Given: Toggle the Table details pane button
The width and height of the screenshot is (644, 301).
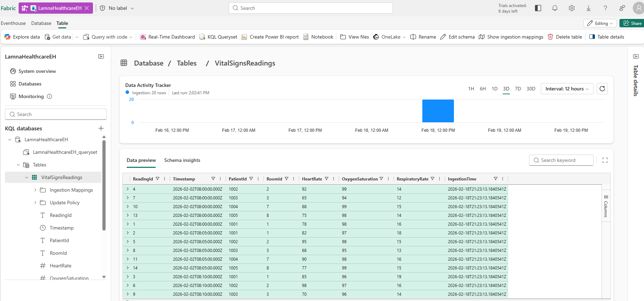Looking at the screenshot, I should coord(607,37).
